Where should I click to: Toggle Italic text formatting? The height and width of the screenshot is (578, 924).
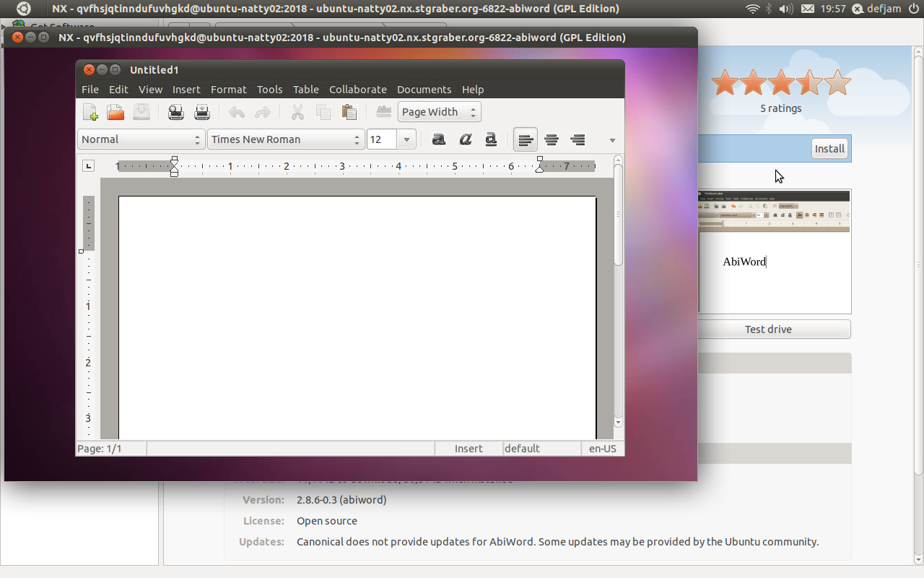[x=465, y=139]
